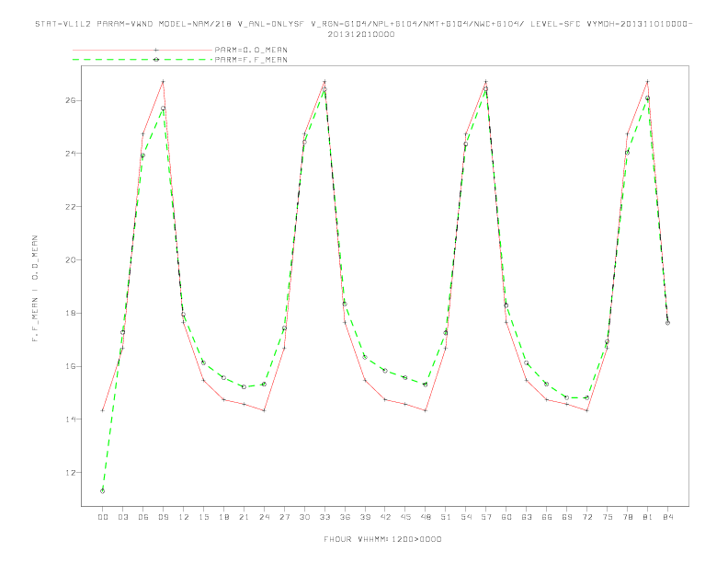The width and height of the screenshot is (728, 563).
Task: Click the x-axis tick label 36
Action: pos(345,517)
